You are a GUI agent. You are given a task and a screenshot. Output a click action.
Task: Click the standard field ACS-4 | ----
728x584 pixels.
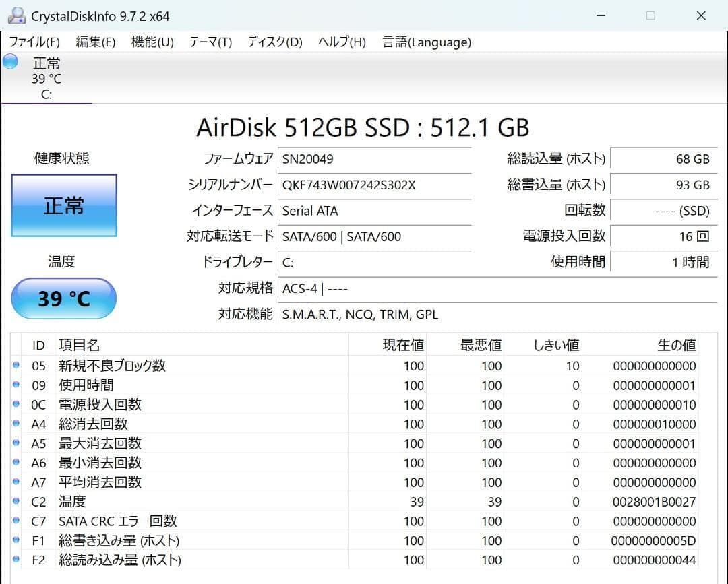(497, 288)
